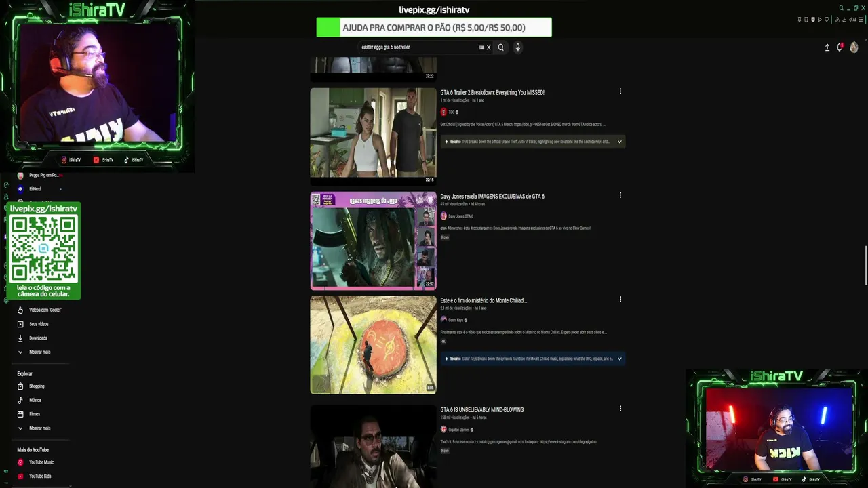Open YouTube Music link
The image size is (868, 488).
pos(41,462)
